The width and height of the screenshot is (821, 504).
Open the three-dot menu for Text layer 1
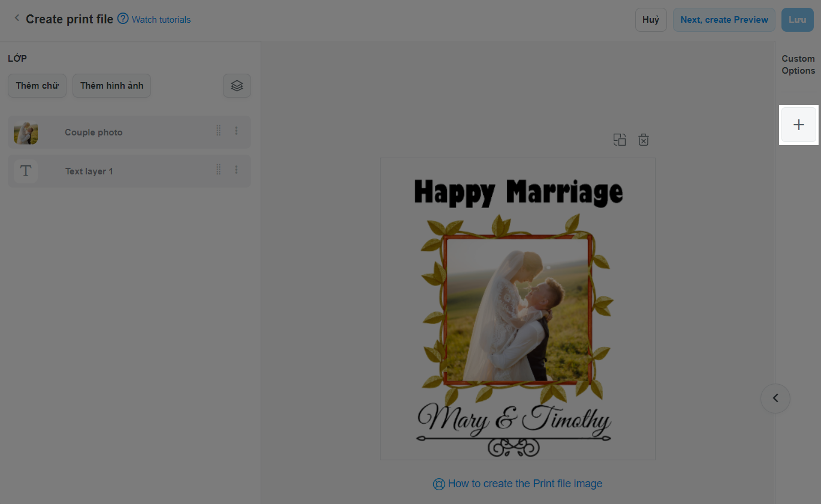coord(237,170)
